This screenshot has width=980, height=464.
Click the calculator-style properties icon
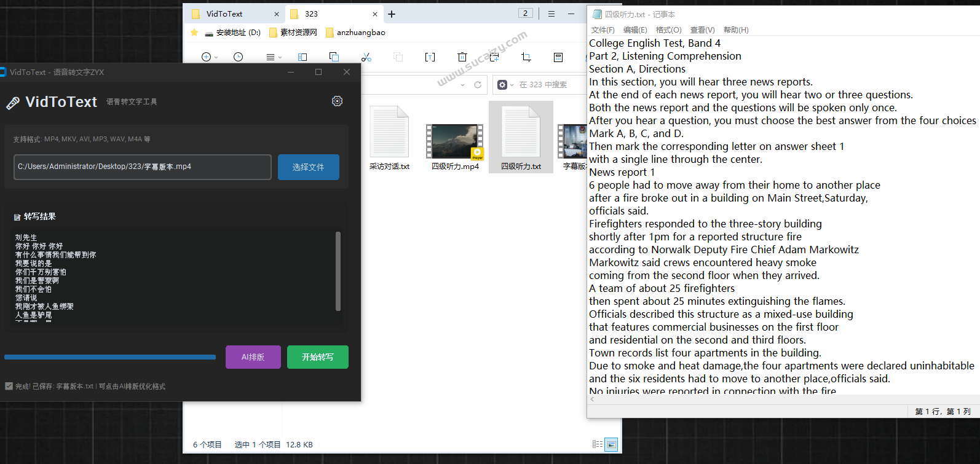[558, 57]
